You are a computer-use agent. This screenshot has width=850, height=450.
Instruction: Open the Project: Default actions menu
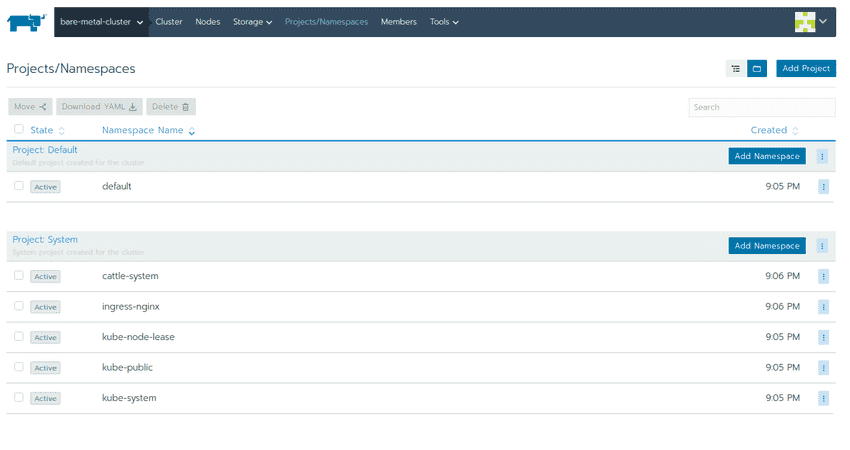pos(822,156)
